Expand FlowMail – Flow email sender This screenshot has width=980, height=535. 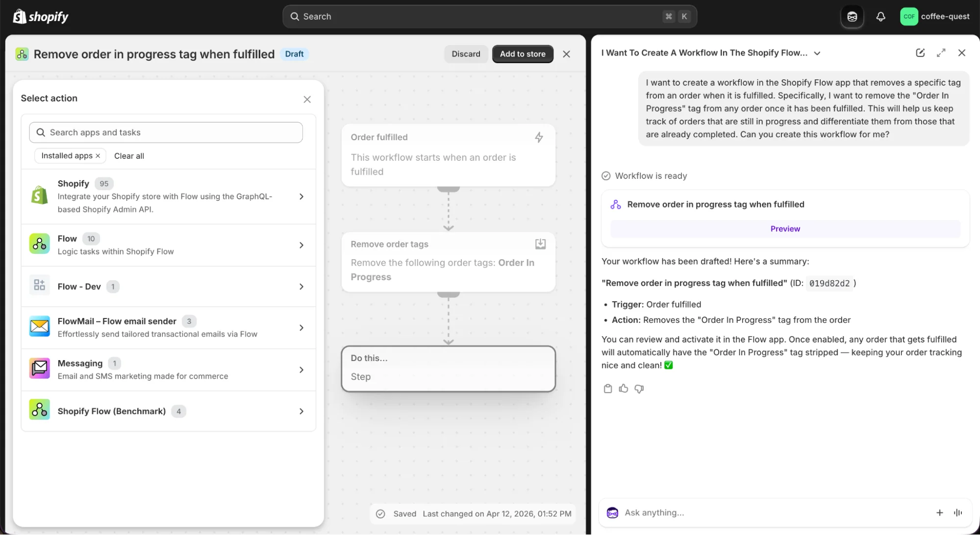coord(168,328)
